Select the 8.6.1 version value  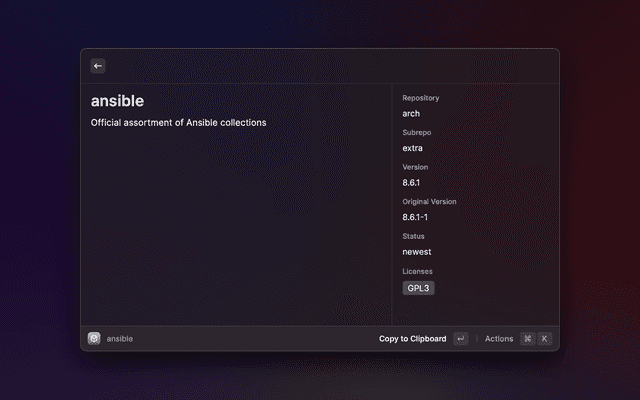pos(412,183)
